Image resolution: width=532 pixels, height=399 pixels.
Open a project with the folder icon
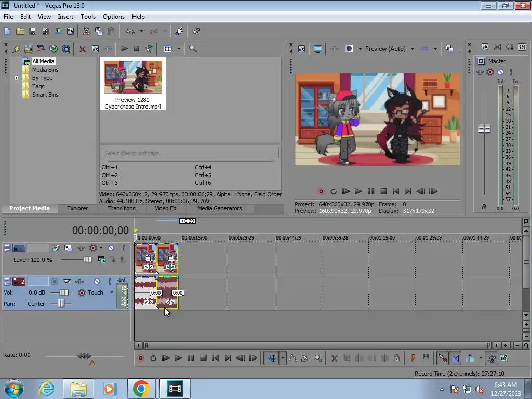click(x=20, y=31)
